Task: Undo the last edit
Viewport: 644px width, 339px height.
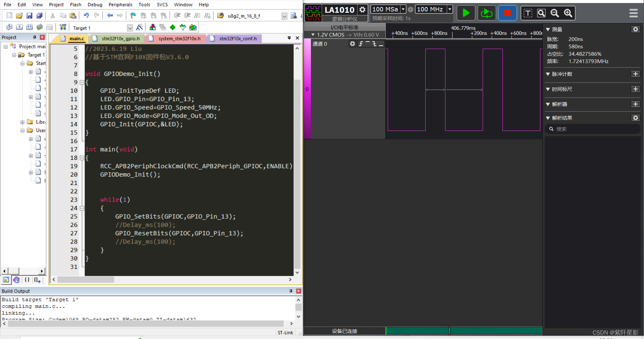Action: 86,15
